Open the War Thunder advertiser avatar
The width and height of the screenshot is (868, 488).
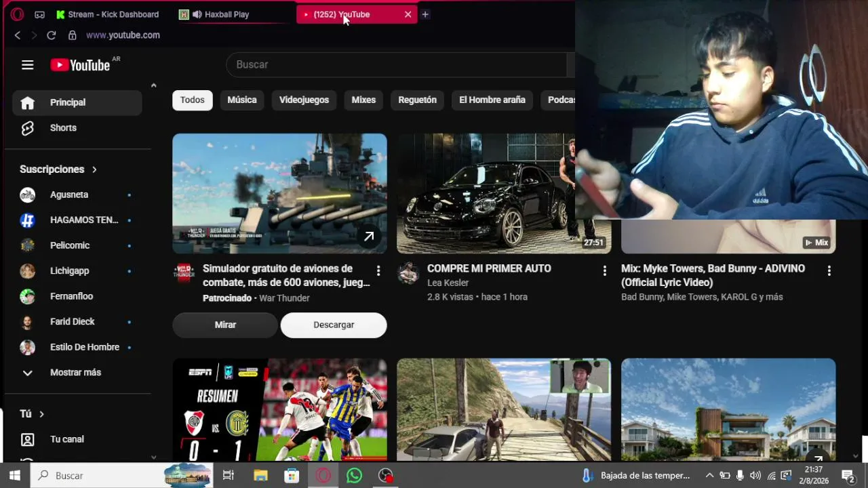pos(184,273)
